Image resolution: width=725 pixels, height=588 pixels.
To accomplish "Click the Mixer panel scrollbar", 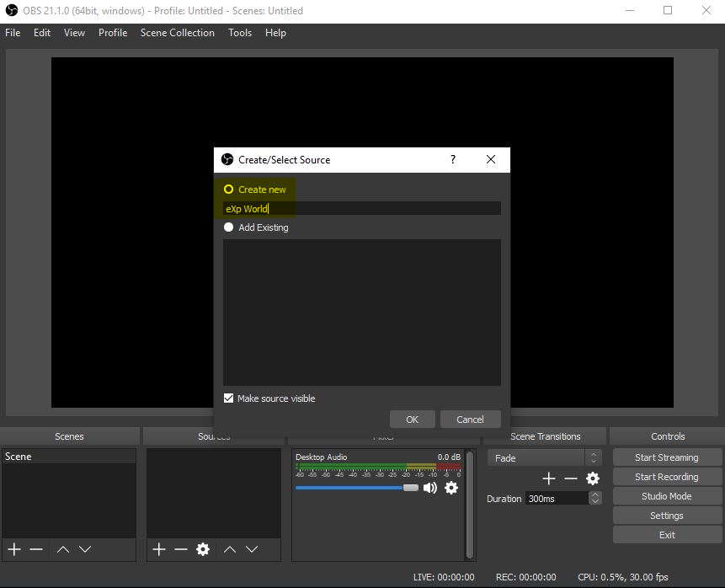I will [x=470, y=505].
